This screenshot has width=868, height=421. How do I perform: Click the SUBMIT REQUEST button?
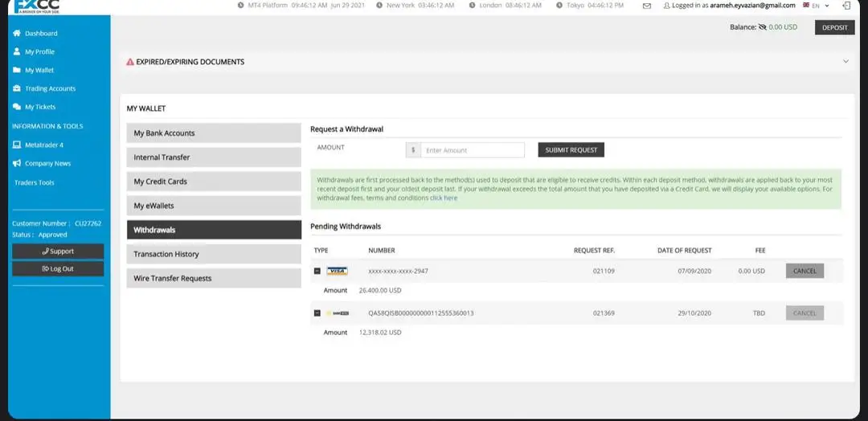click(x=571, y=150)
